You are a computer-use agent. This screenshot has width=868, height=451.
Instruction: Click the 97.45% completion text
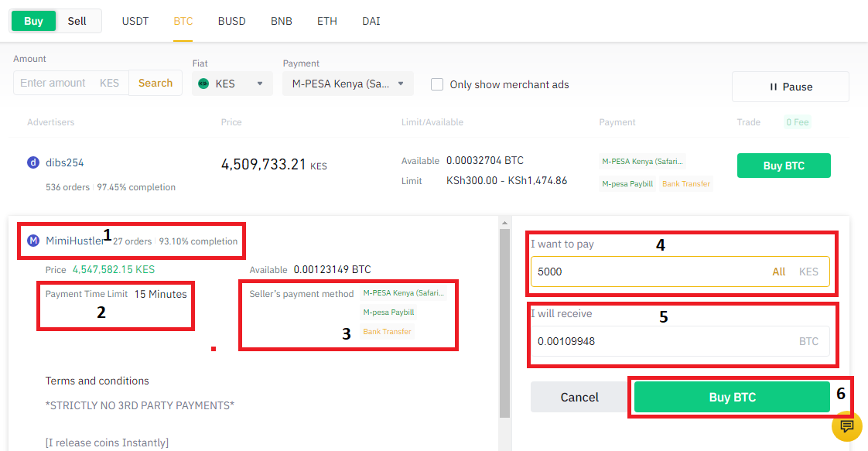pos(136,187)
